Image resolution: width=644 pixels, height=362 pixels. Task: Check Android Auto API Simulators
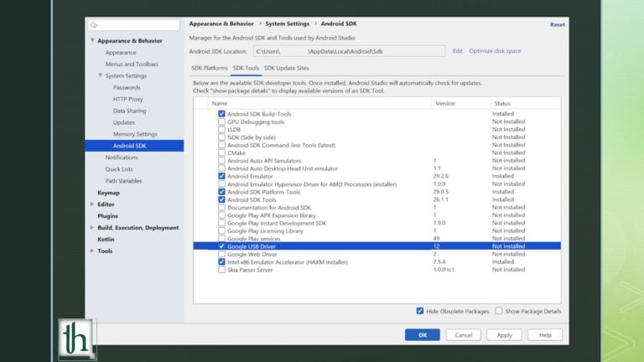(221, 161)
